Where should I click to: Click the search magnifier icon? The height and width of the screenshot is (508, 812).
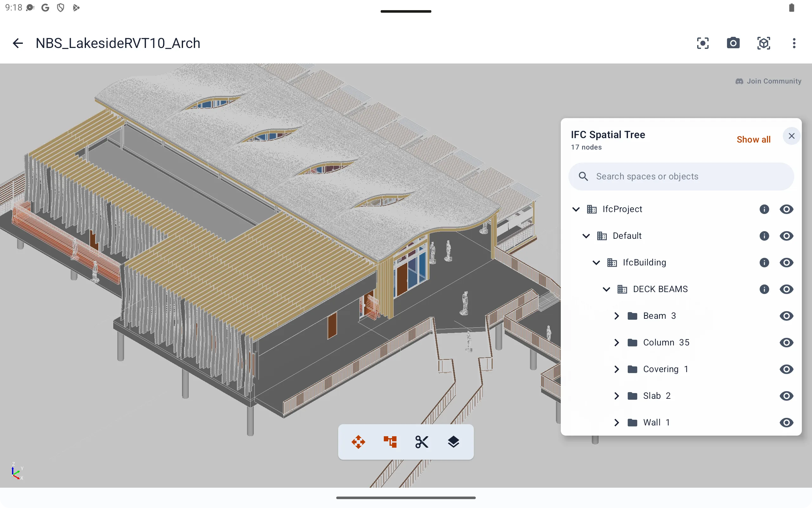click(583, 177)
